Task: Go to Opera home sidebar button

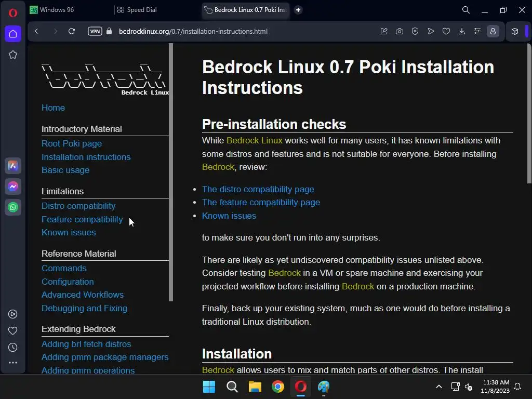Action: [13, 34]
